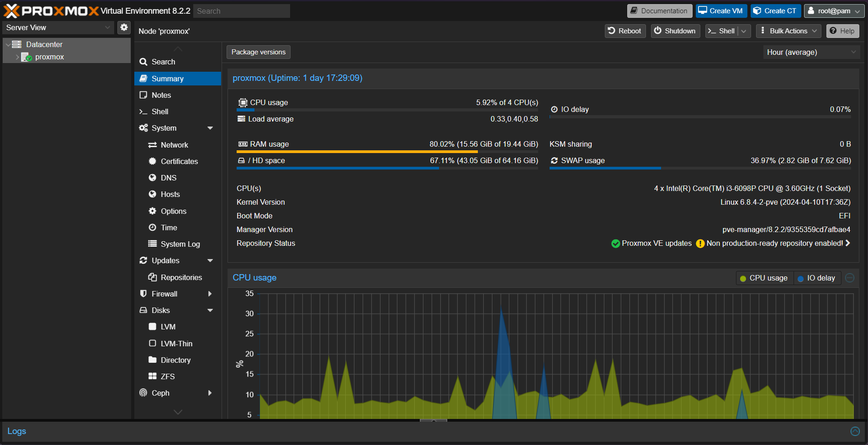Click green Proxmox VE updates checkmark
Viewport: 868px width, 445px height.
tap(615, 244)
